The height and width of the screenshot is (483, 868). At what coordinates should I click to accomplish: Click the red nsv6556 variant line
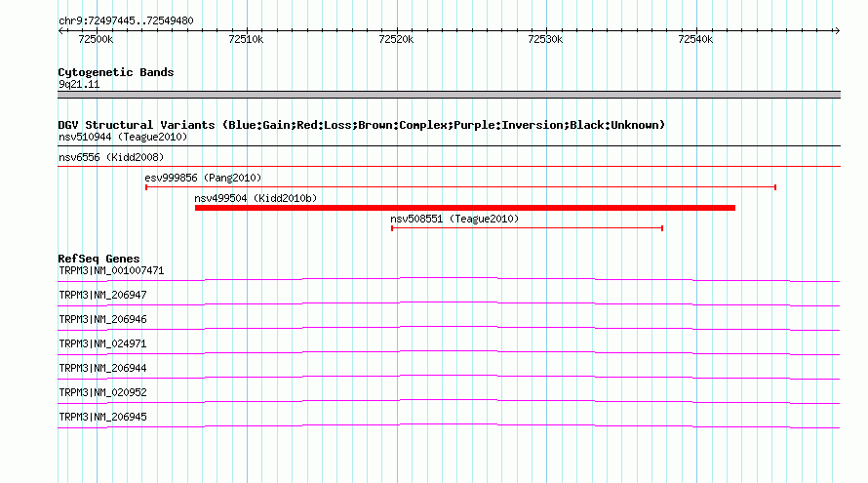coord(449,166)
